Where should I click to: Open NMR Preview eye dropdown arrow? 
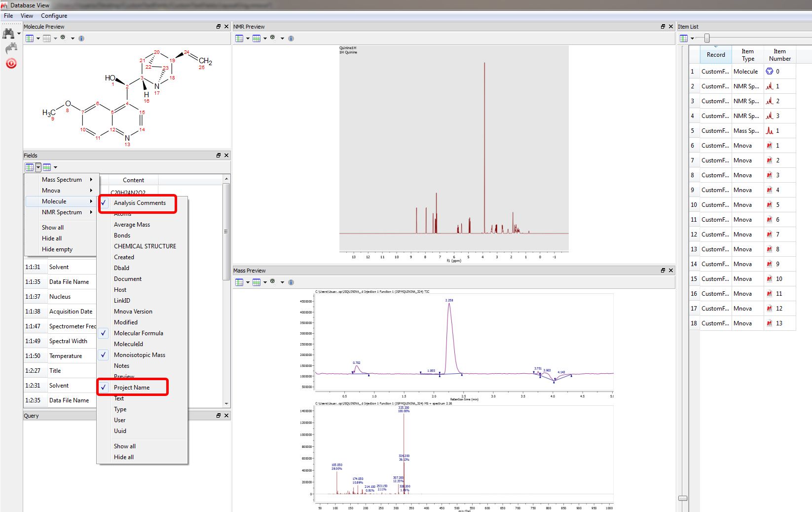point(282,39)
